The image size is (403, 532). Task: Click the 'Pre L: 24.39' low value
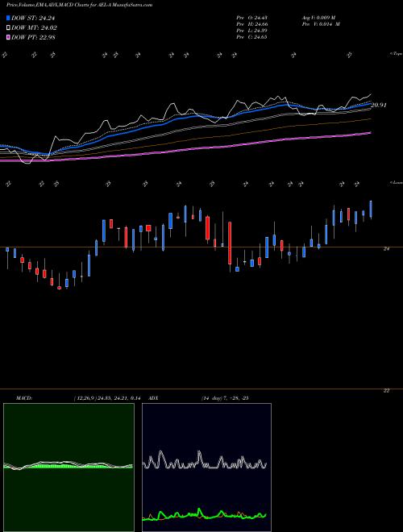(x=251, y=31)
